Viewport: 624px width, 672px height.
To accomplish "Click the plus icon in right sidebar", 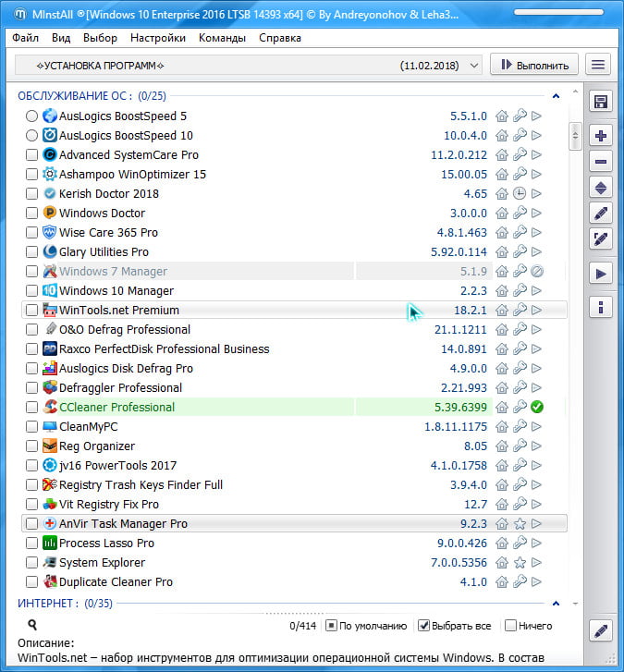I will [601, 136].
